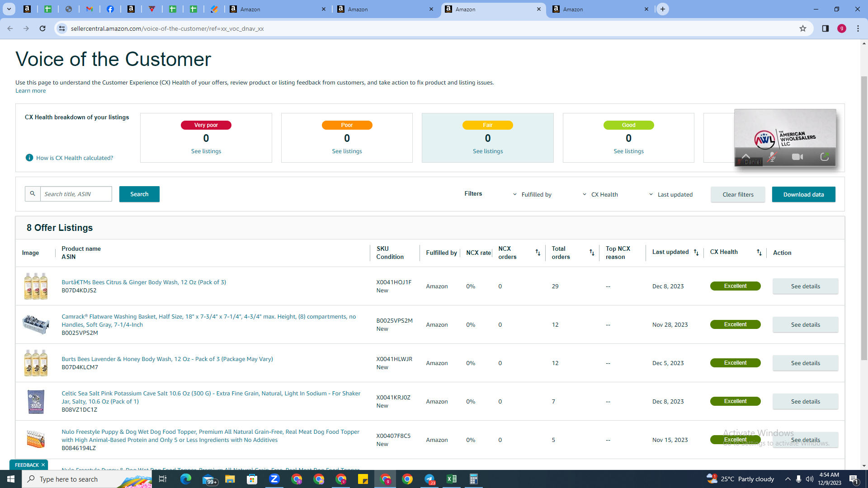Expand the CX Health filter

pos(600,194)
